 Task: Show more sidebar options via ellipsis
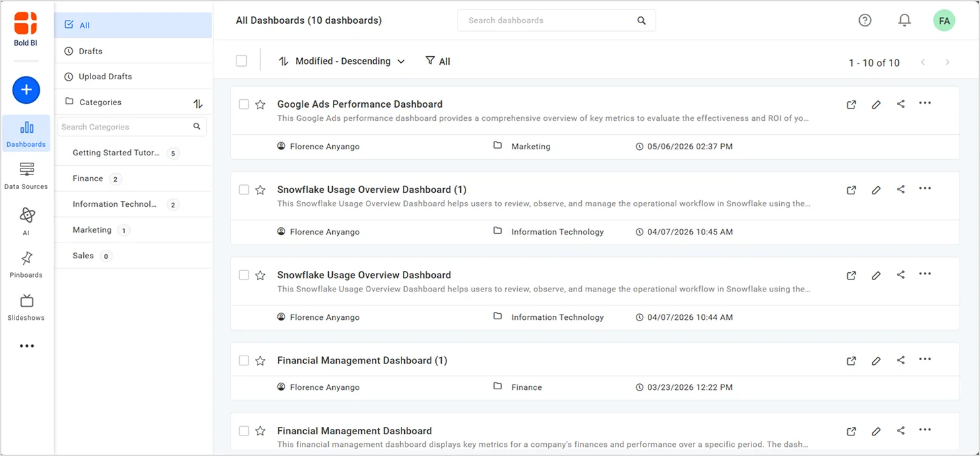pyautogui.click(x=26, y=346)
